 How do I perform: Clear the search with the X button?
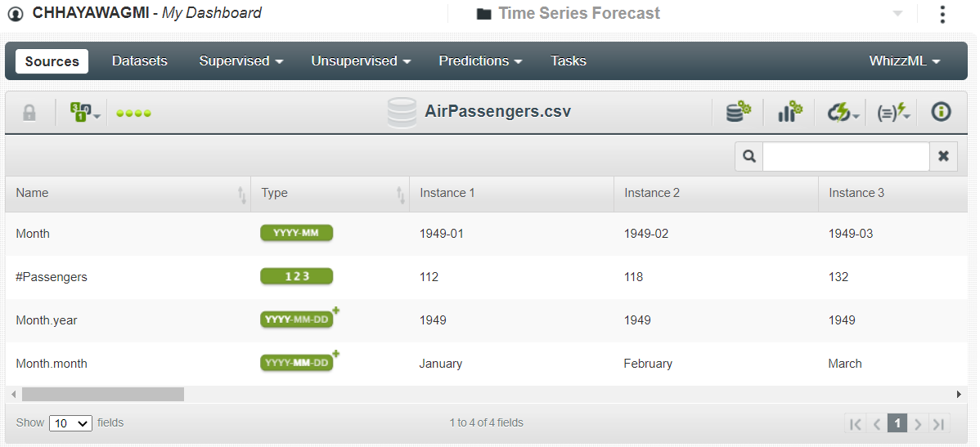click(943, 156)
